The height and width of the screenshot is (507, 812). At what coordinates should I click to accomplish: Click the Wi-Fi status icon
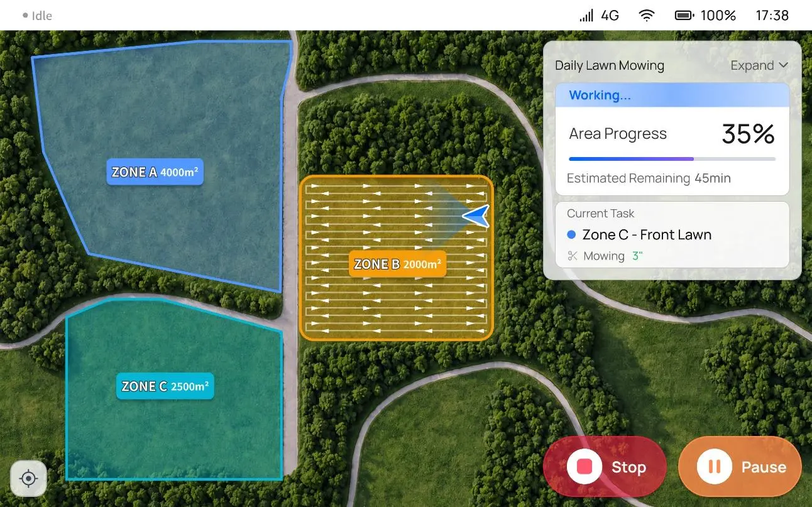[x=647, y=16]
